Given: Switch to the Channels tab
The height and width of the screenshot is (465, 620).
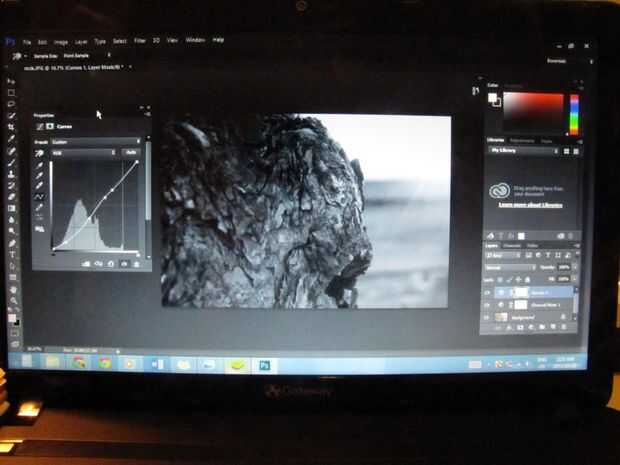Looking at the screenshot, I should click(512, 246).
